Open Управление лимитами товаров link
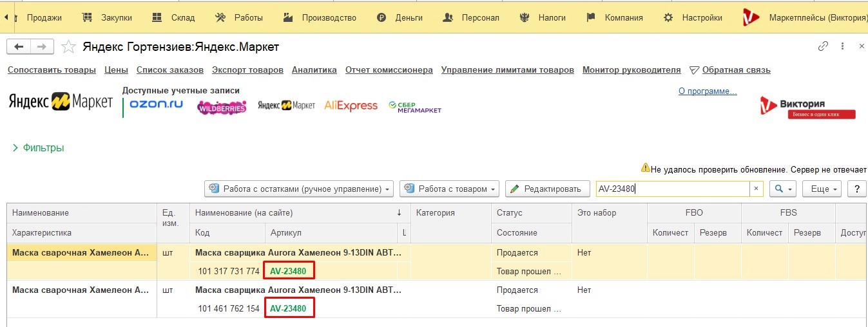868x327 pixels. tap(508, 70)
